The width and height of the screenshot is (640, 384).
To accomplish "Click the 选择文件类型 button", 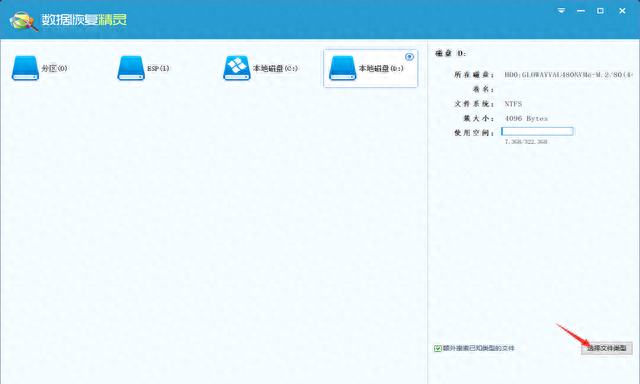I will click(607, 348).
